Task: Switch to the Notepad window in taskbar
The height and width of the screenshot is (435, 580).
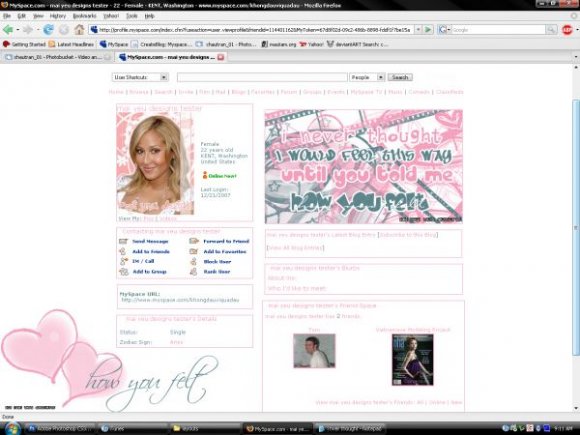Action: 350,428
